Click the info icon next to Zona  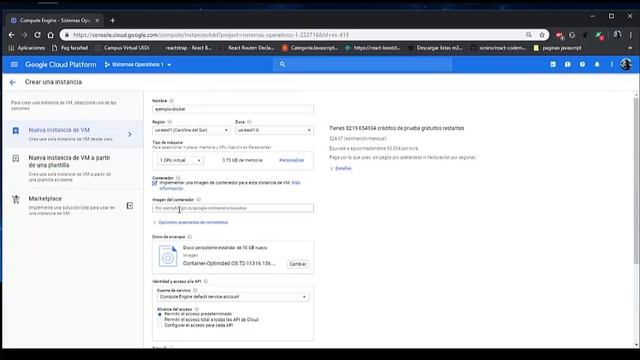pyautogui.click(x=249, y=122)
